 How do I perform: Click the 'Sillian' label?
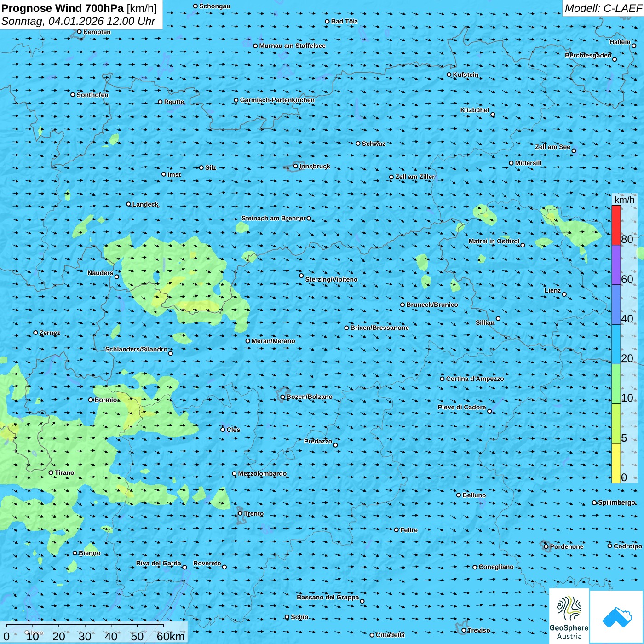pos(485,322)
